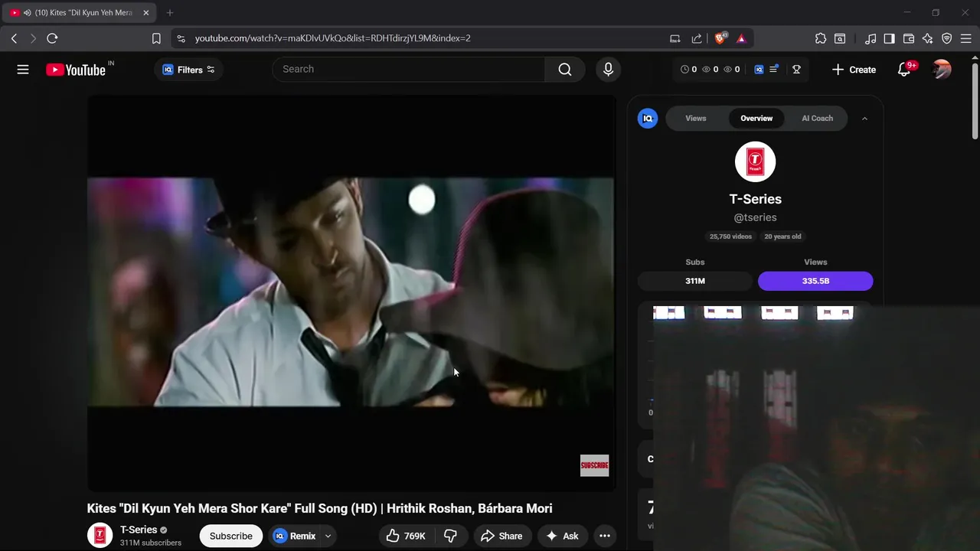The image size is (980, 551).
Task: Open @tseries handle in vidIQ panel
Action: point(755,217)
